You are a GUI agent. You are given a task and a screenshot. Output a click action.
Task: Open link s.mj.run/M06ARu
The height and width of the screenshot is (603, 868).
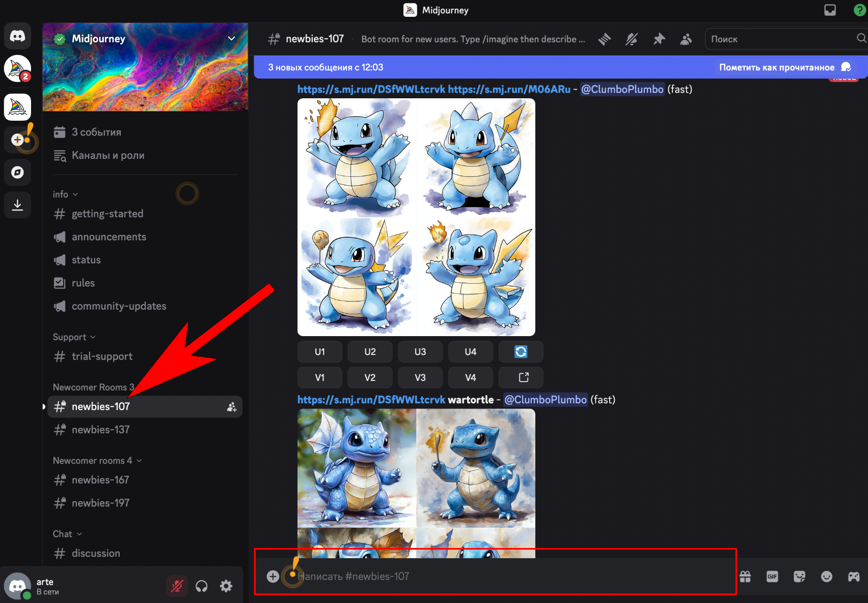pos(509,89)
